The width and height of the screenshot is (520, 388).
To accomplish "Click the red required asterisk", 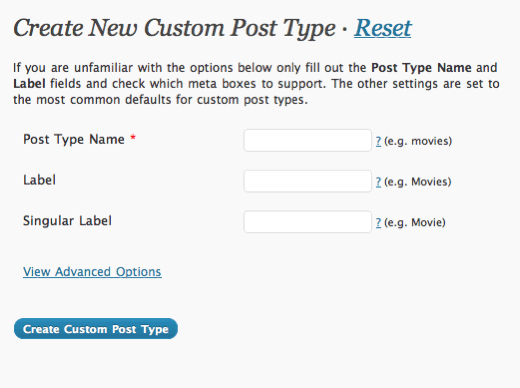I will point(133,137).
